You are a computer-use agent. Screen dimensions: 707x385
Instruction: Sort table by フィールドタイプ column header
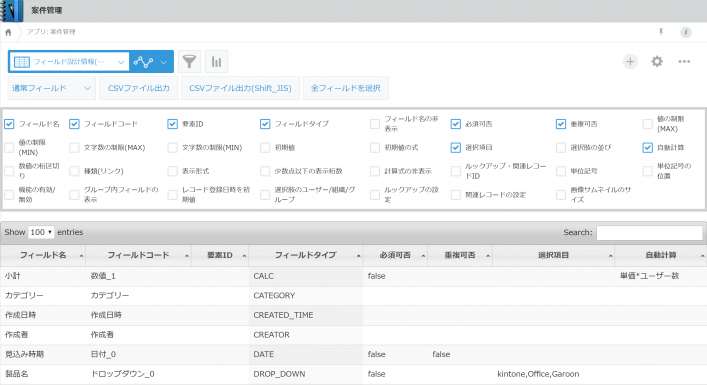[306, 256]
